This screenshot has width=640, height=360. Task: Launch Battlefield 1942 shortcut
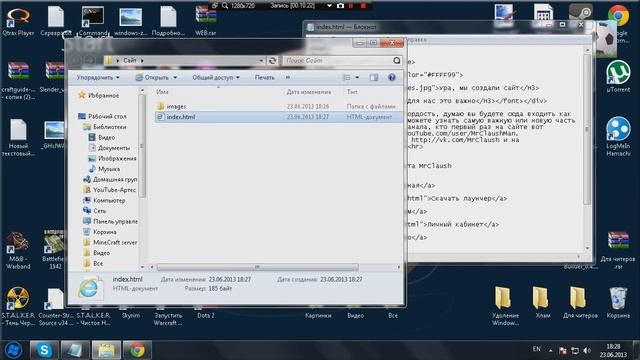[x=55, y=251]
